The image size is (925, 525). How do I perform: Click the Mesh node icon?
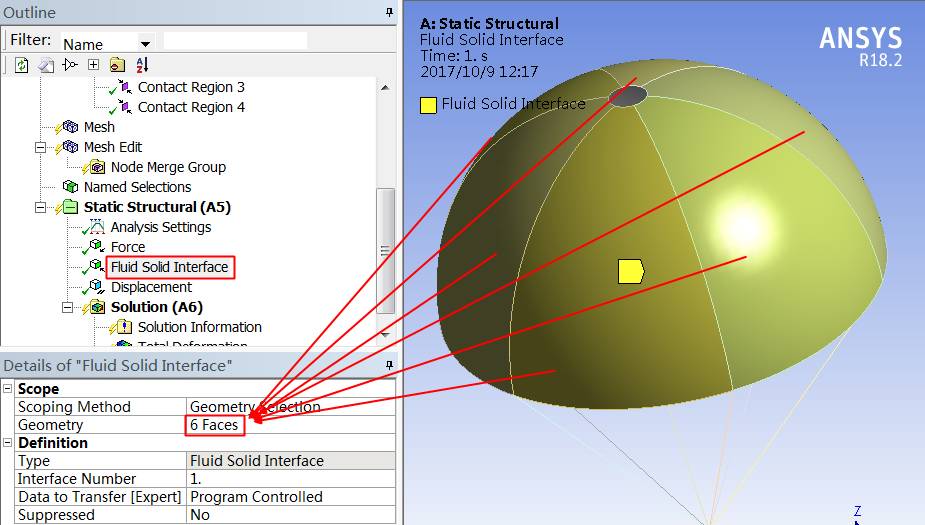click(70, 127)
